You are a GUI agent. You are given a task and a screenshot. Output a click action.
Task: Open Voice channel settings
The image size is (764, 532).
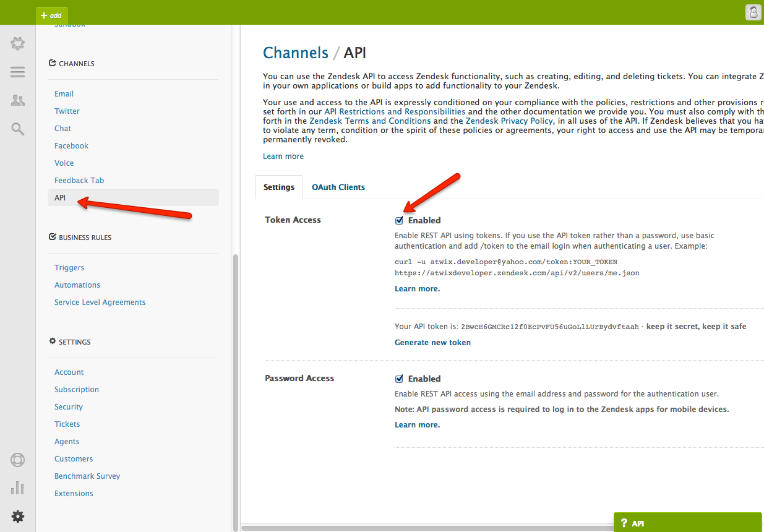[x=64, y=163]
